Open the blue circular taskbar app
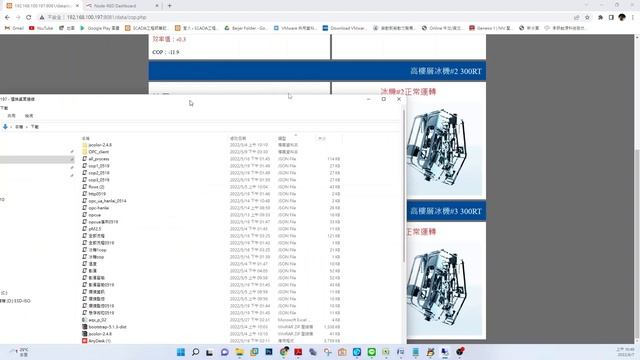The image size is (640, 360). [x=357, y=352]
